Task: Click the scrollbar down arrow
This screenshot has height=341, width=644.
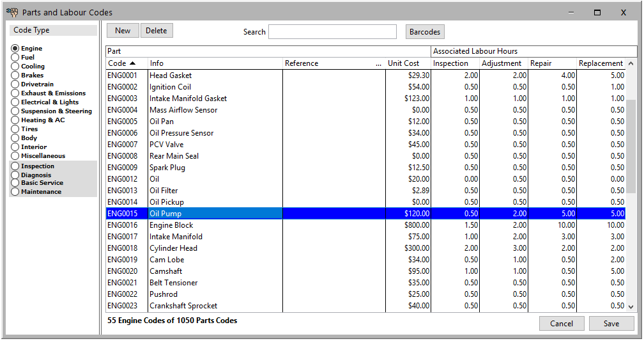Action: 631,306
